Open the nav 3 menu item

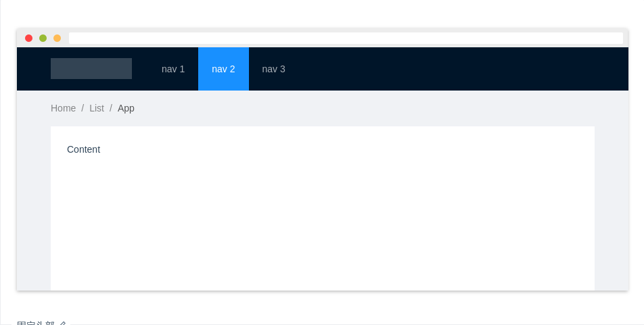point(273,69)
